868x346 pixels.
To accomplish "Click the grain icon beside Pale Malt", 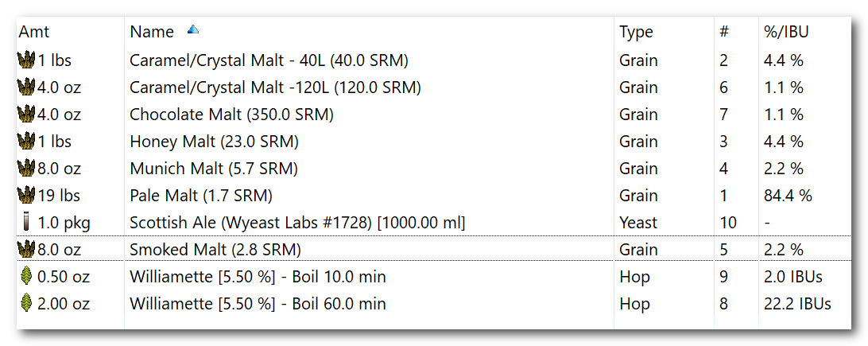I will [x=26, y=196].
